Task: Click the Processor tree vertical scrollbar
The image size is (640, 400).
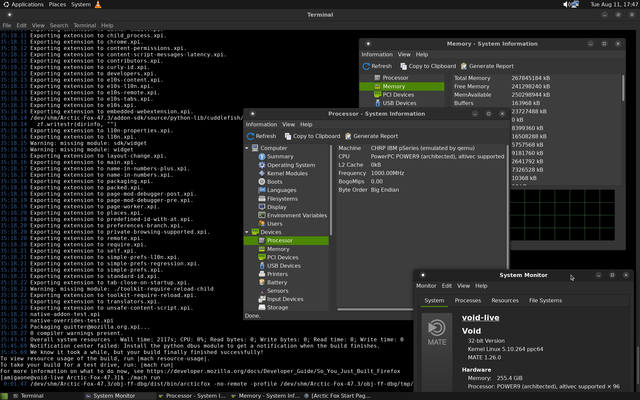Action: (331, 190)
